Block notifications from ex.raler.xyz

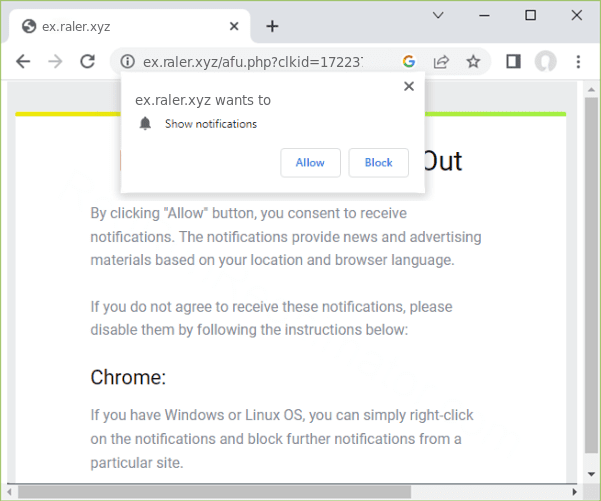(x=378, y=163)
